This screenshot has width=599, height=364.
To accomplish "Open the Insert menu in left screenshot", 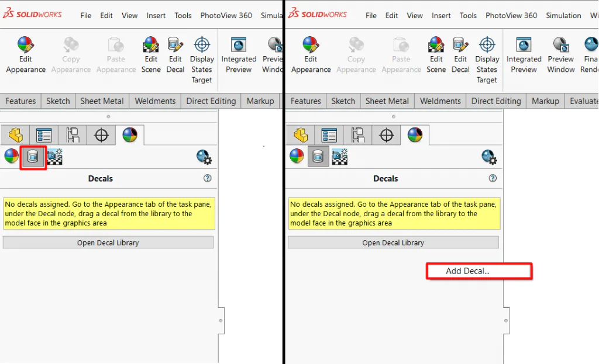I will [x=156, y=16].
